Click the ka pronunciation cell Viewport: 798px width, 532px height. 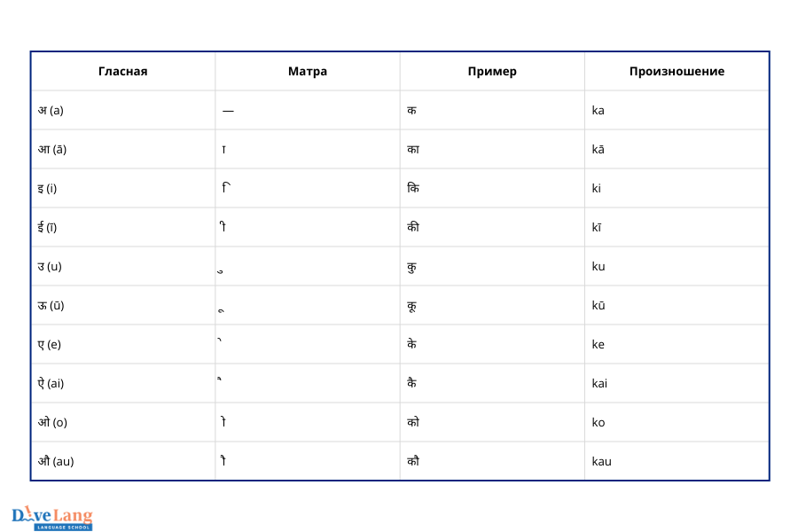[677, 111]
